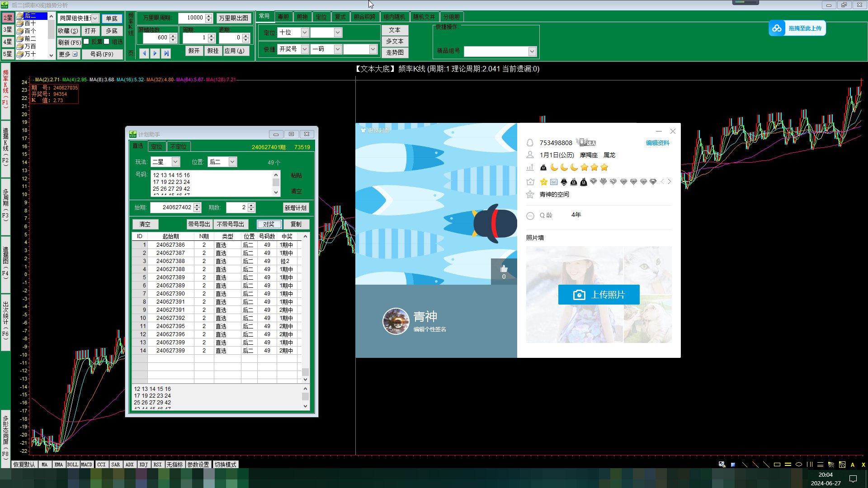868x488 pixels.
Task: Switch to the 胆拖 tab
Action: pyautogui.click(x=302, y=17)
